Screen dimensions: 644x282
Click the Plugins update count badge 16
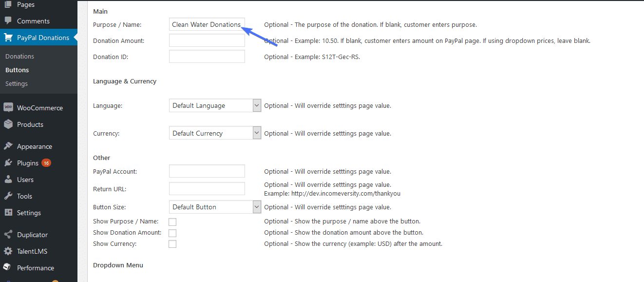pos(46,163)
